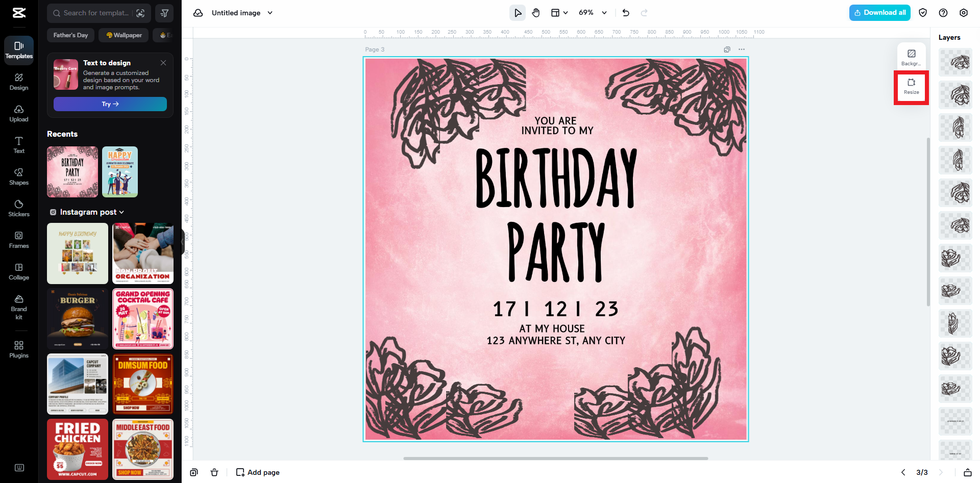
Task: Select the Wallpaper category tag
Action: click(x=124, y=35)
